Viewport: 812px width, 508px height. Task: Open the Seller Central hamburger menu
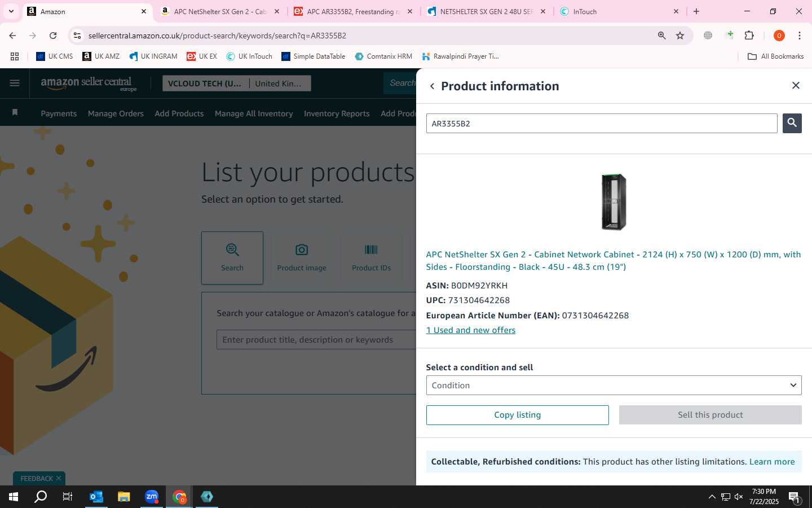click(15, 83)
